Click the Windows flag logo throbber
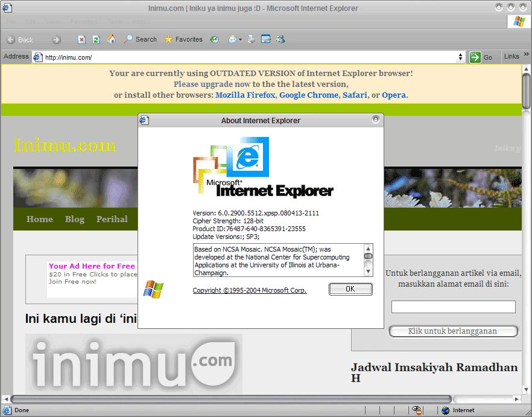Viewport: 532px width, 417px height. 519,22
